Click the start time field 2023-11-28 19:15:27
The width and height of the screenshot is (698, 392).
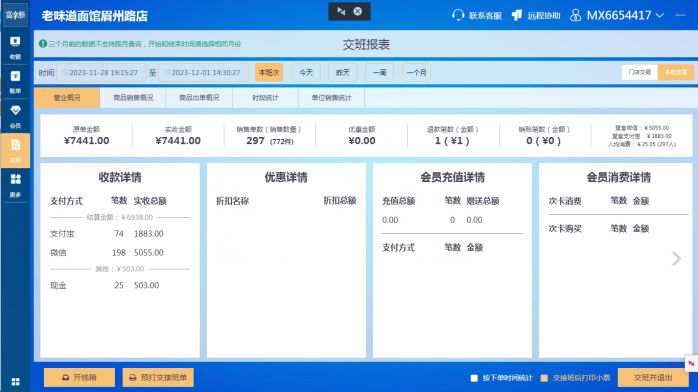tap(101, 73)
